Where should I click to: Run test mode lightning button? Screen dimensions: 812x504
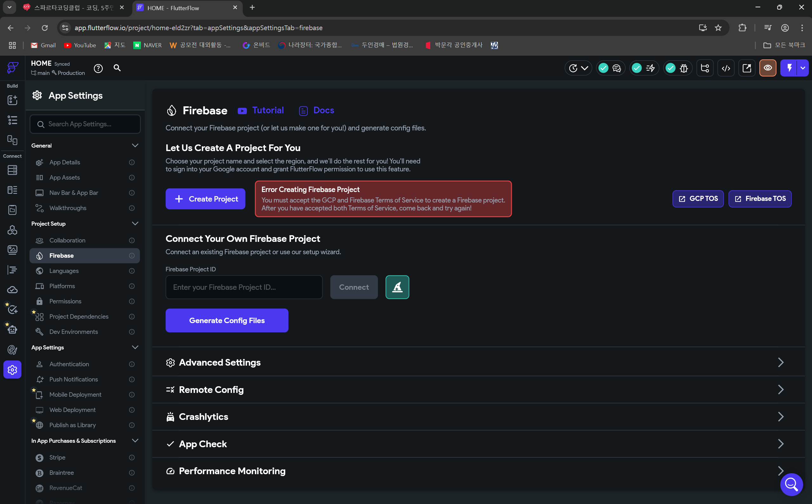789,68
